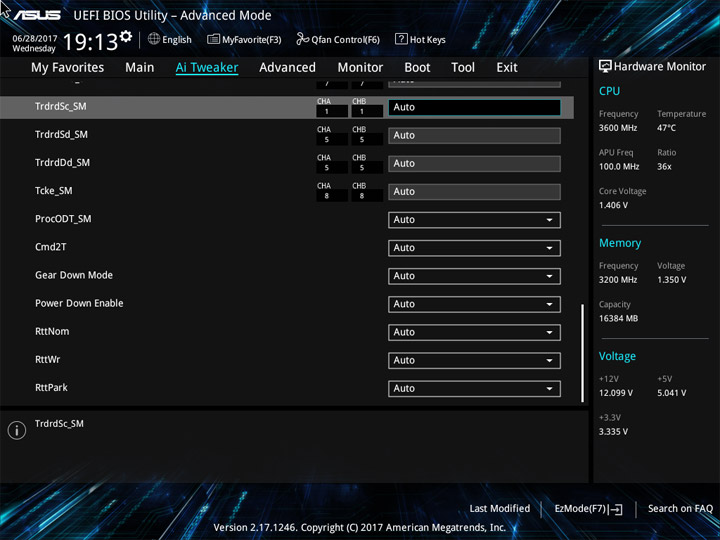Open the Cmd2T dropdown
The image size is (720, 540).
(474, 248)
